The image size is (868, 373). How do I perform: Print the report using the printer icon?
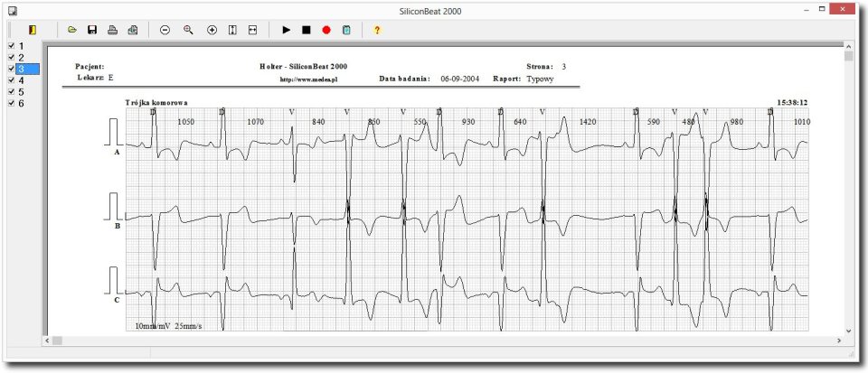[113, 30]
